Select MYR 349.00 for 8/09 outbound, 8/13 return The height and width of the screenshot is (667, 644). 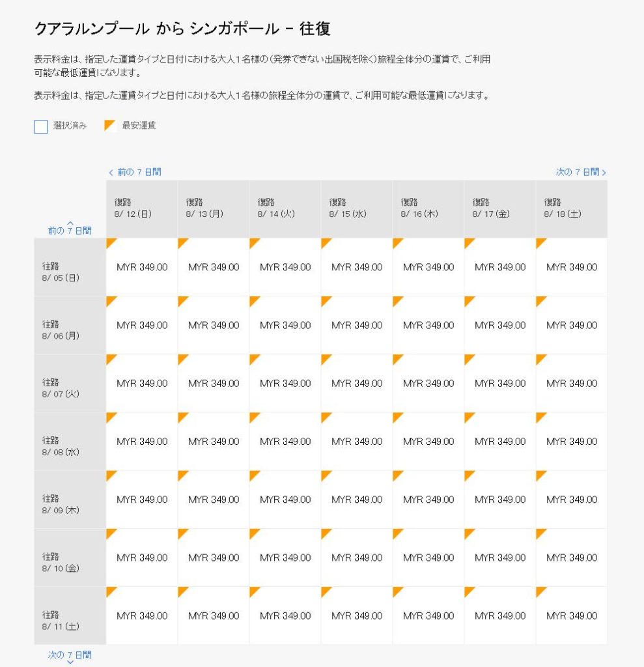[x=214, y=500]
